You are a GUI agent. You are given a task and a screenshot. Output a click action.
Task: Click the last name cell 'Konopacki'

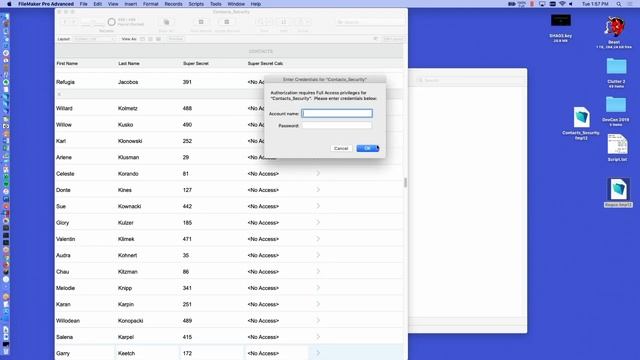(131, 320)
